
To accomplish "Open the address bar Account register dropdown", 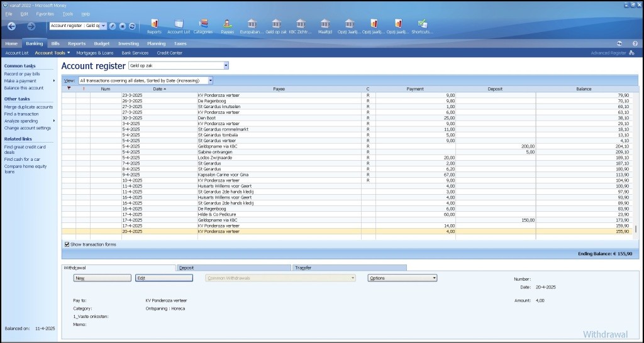I will 104,26.
